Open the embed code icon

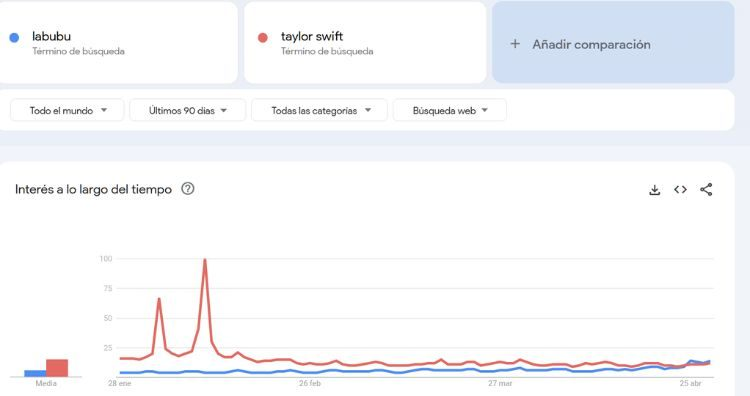point(680,190)
